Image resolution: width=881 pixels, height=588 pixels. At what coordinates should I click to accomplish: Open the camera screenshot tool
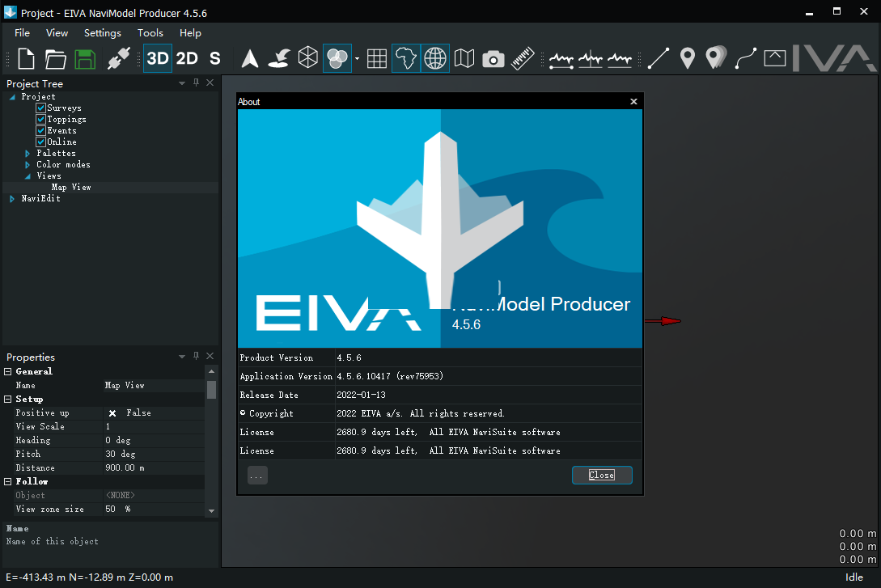pyautogui.click(x=493, y=57)
